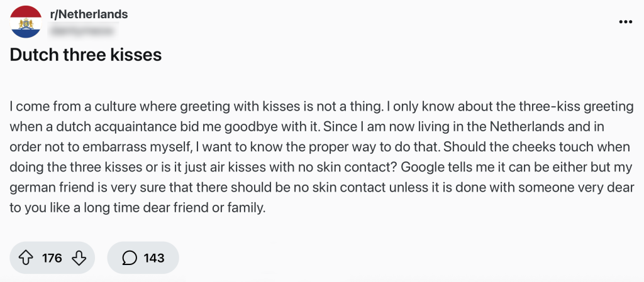Click the word Google in post text
Viewport: 644px width, 282px height.
point(423,168)
